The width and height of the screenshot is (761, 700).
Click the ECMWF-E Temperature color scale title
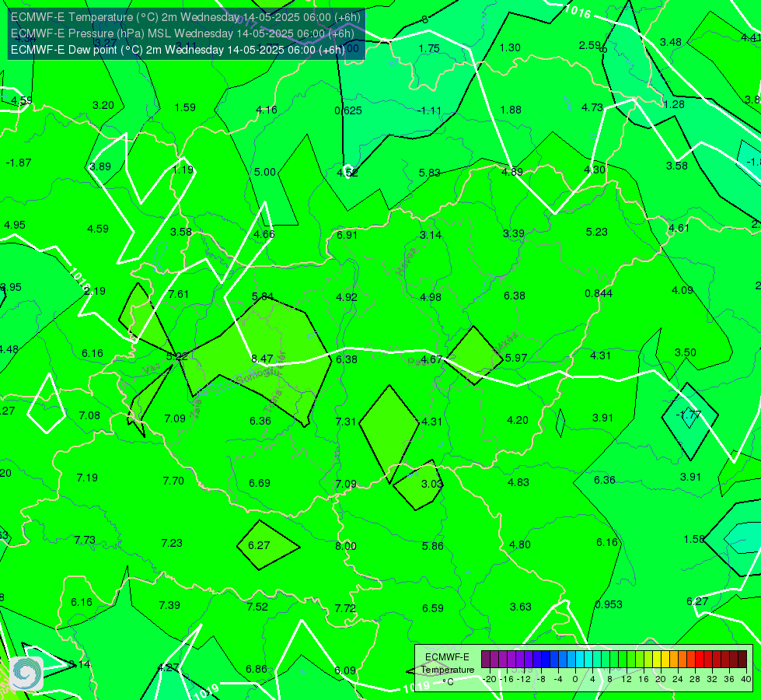pos(447,669)
